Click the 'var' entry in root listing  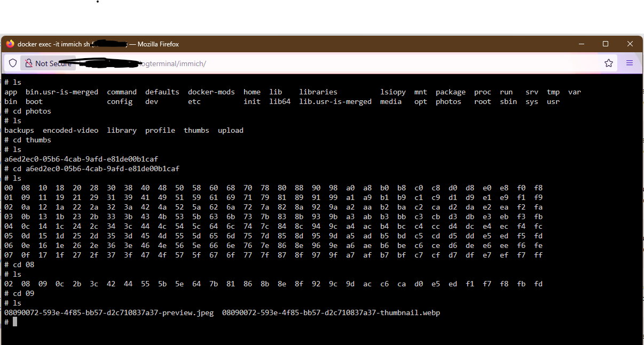pyautogui.click(x=575, y=92)
